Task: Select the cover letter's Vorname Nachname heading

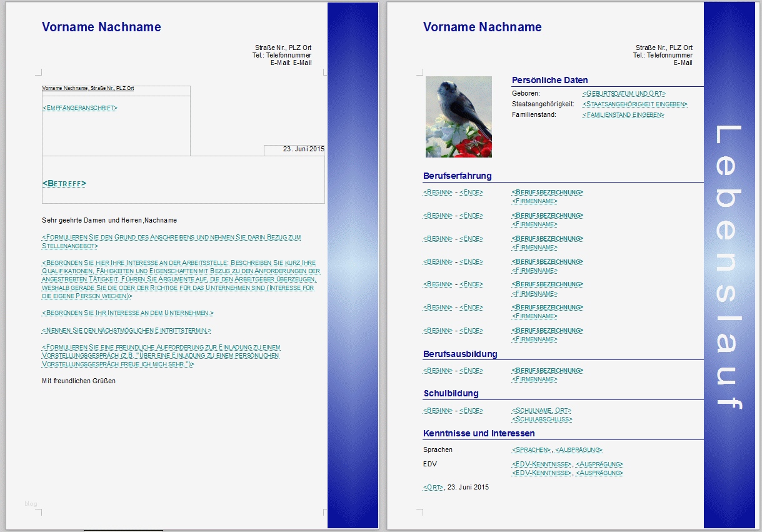Action: point(101,27)
